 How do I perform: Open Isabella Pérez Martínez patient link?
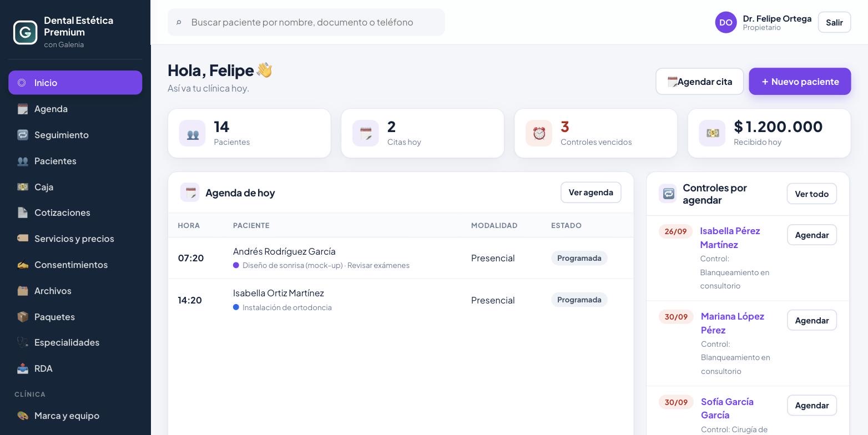pos(730,237)
